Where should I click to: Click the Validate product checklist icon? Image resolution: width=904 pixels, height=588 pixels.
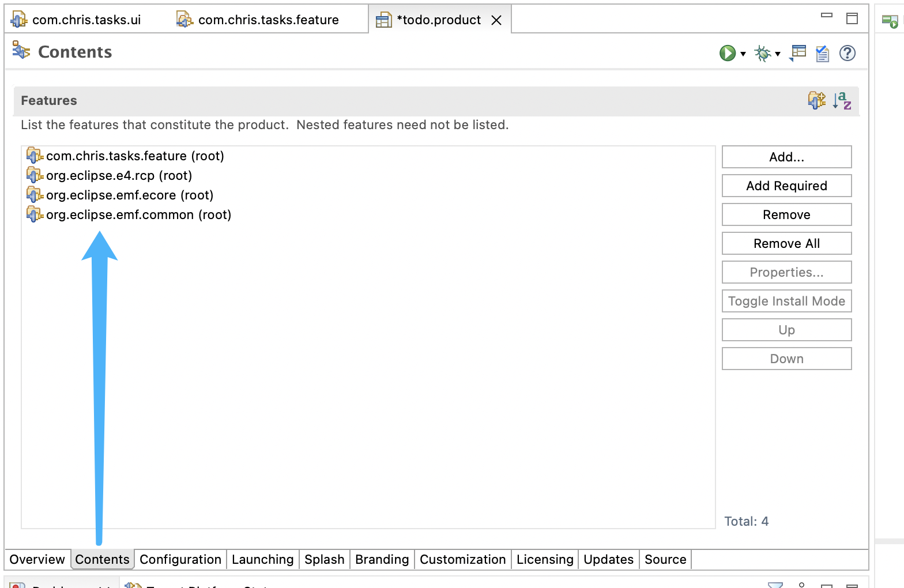(x=823, y=53)
